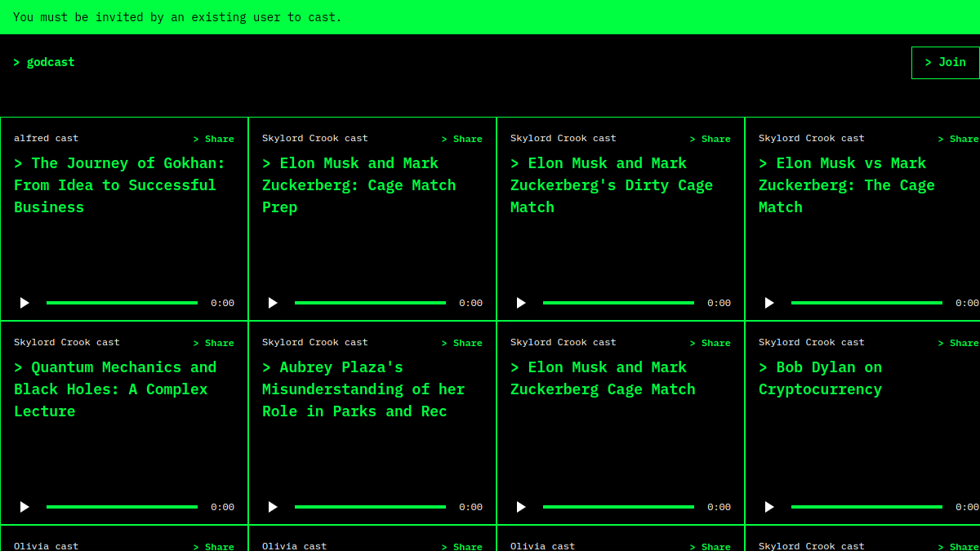Click the Join button
The image size is (980, 551).
[x=946, y=63]
